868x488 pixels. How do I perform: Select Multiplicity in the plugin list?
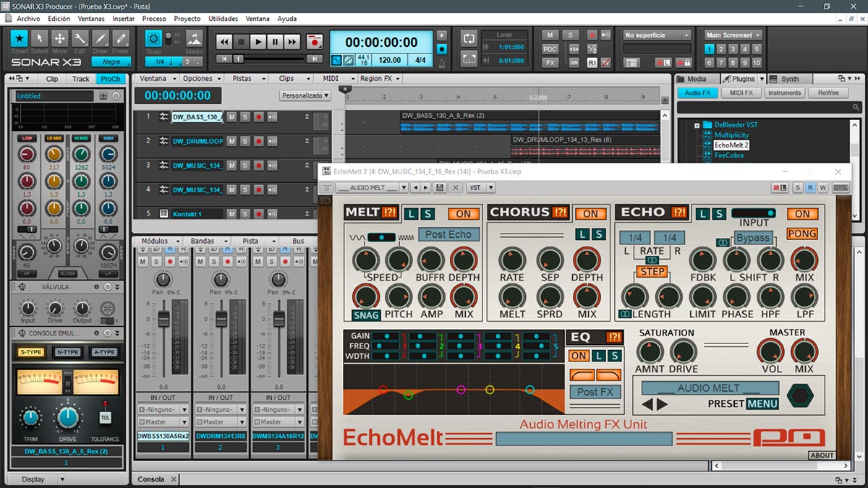[x=731, y=135]
